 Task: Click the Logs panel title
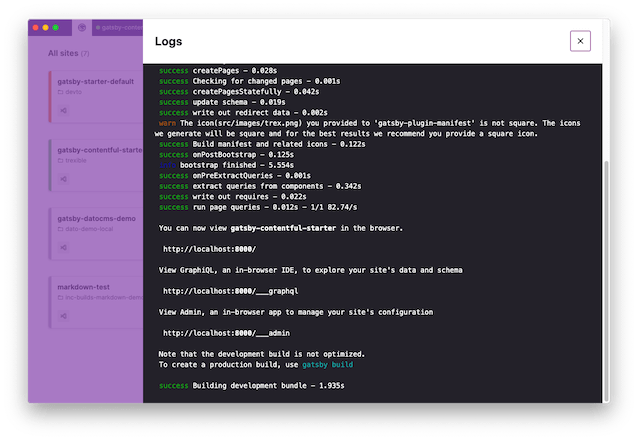[168, 42]
